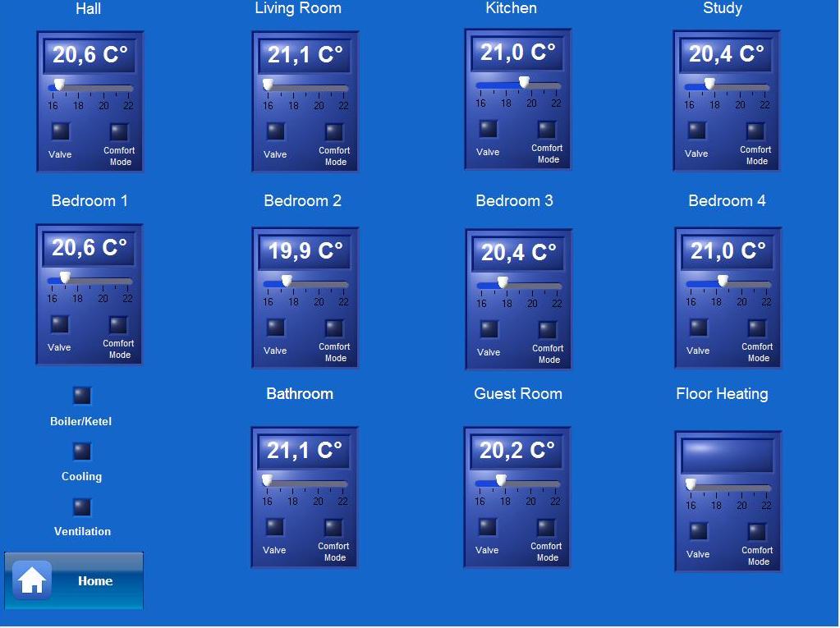Click the Bathroom Valve indicator
This screenshot has width=840, height=628.
click(275, 527)
